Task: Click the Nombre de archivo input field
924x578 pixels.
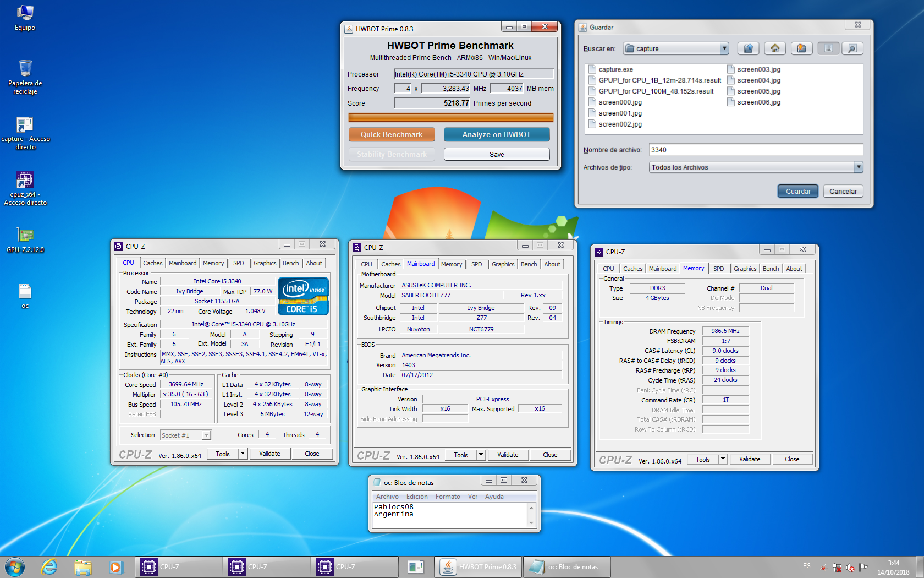Action: pyautogui.click(x=756, y=150)
